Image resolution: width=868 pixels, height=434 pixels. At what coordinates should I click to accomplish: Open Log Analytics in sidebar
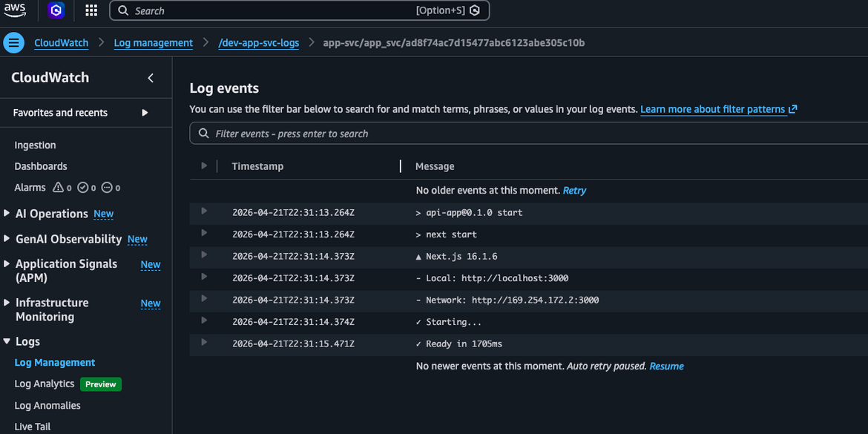coord(45,384)
